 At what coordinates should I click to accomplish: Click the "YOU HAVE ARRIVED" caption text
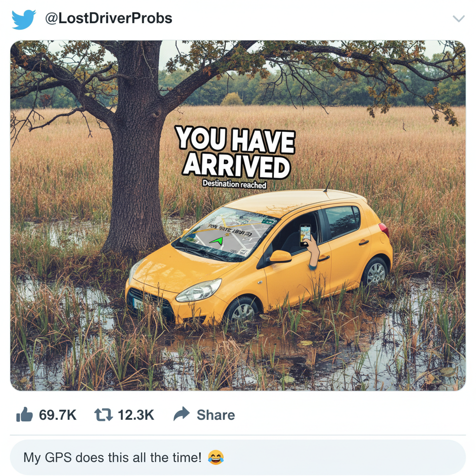[236, 152]
